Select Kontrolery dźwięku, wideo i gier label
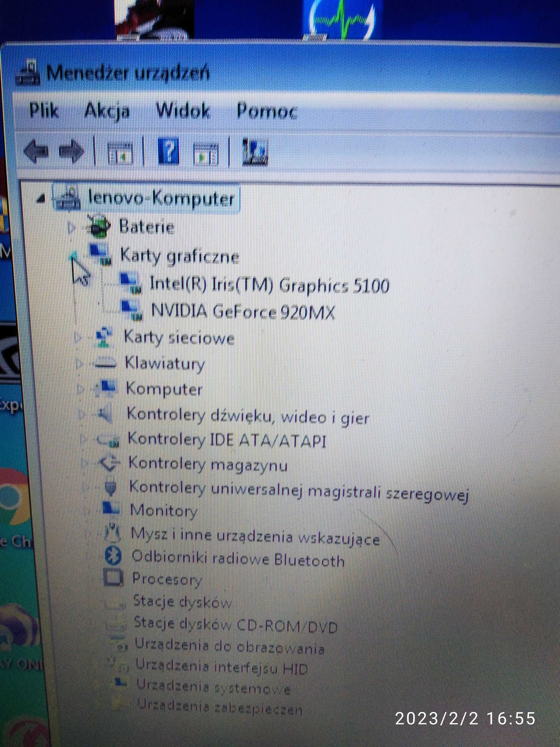 (x=248, y=417)
